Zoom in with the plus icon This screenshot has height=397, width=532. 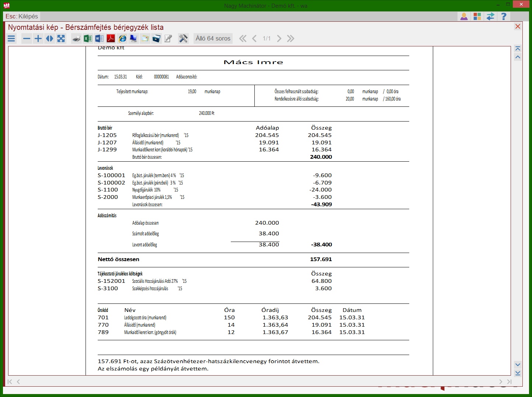pos(38,39)
